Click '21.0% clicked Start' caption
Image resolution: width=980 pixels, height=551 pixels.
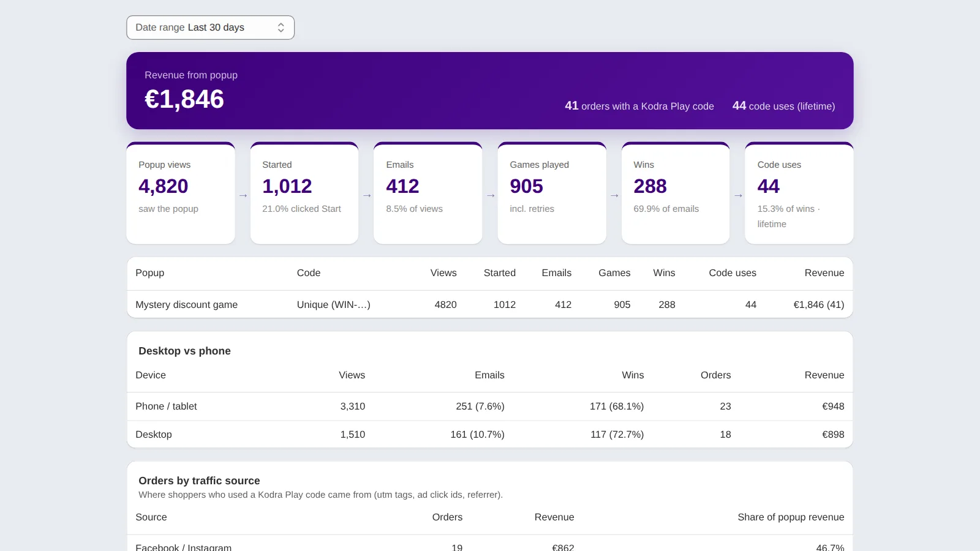(x=301, y=209)
